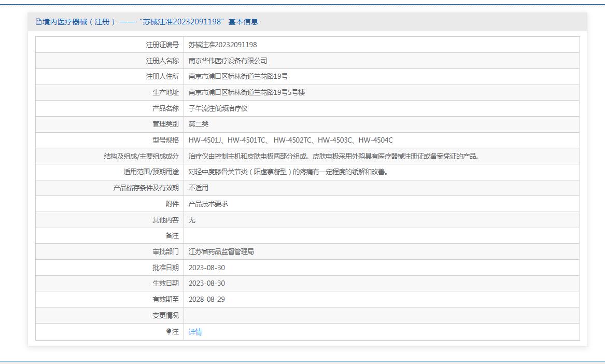Click model list starting with HW-4501J
605x364 pixels.
290,140
